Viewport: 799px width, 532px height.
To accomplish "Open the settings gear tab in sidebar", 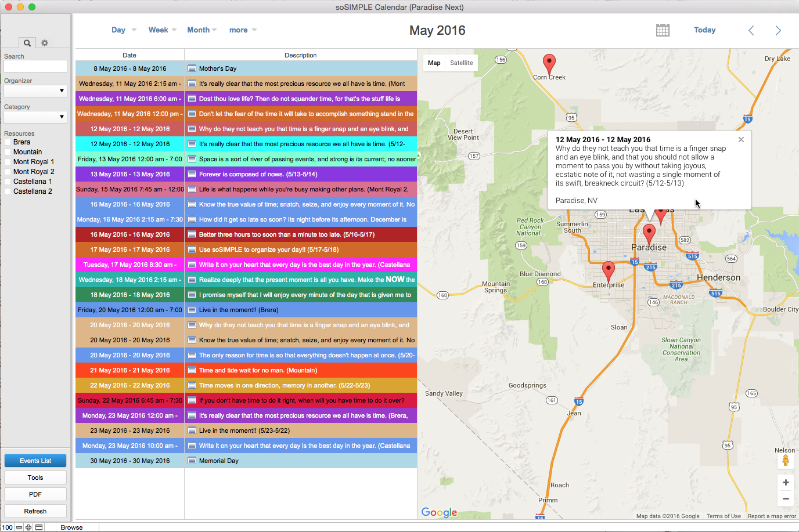I will click(45, 43).
